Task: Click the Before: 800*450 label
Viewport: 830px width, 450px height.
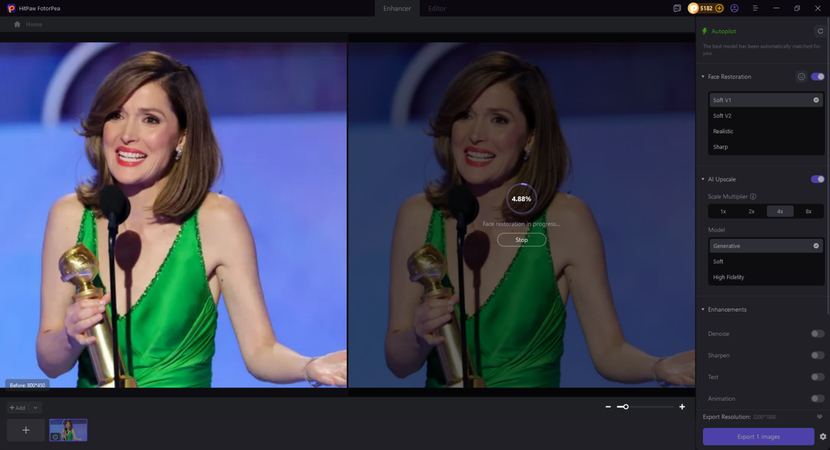Action: (x=28, y=385)
